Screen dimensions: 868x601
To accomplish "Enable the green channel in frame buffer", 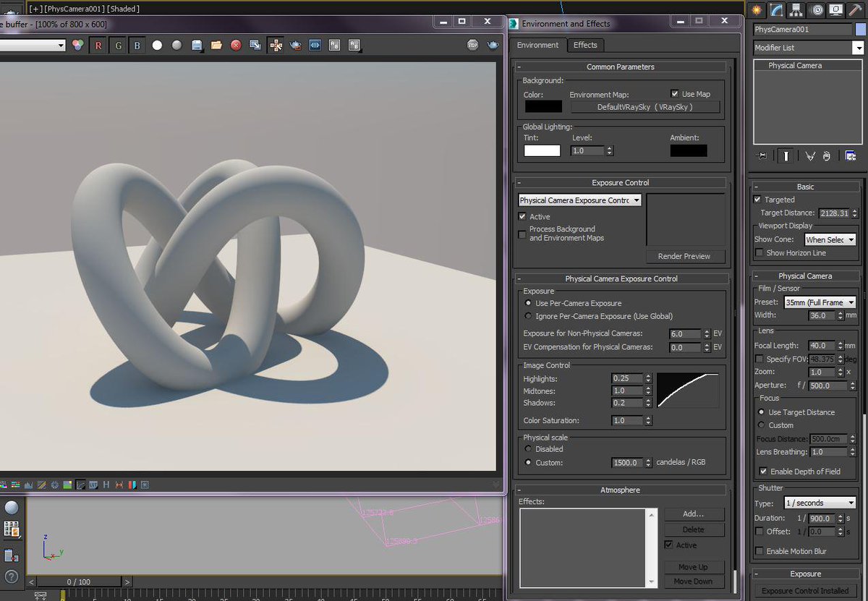I will click(118, 46).
